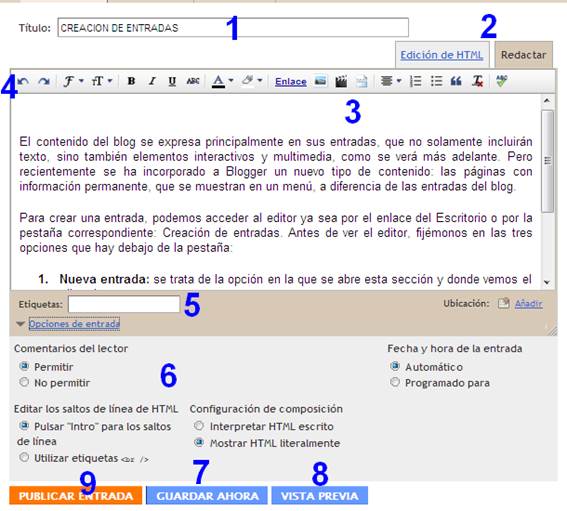Toggle italic formatting
The width and height of the screenshot is (567, 511).
click(x=152, y=81)
